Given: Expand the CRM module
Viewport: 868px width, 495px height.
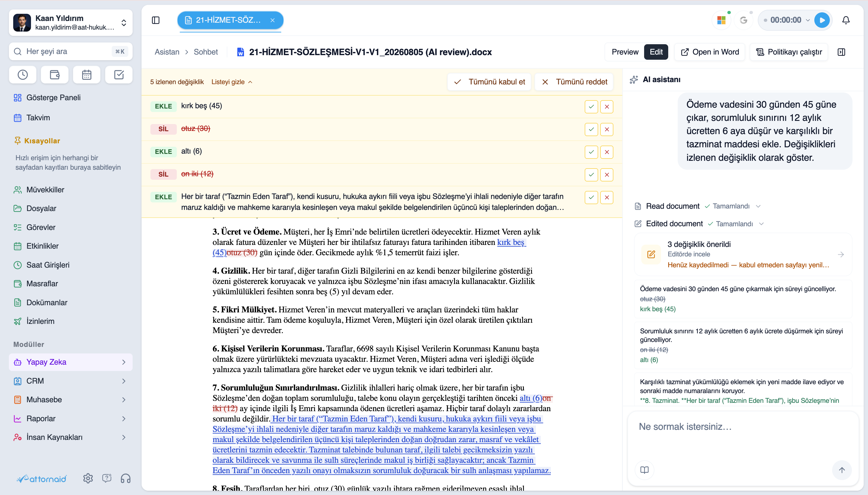Looking at the screenshot, I should [x=71, y=381].
